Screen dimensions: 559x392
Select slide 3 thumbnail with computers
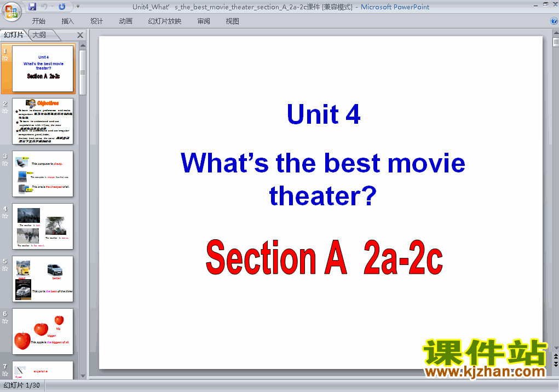[43, 174]
